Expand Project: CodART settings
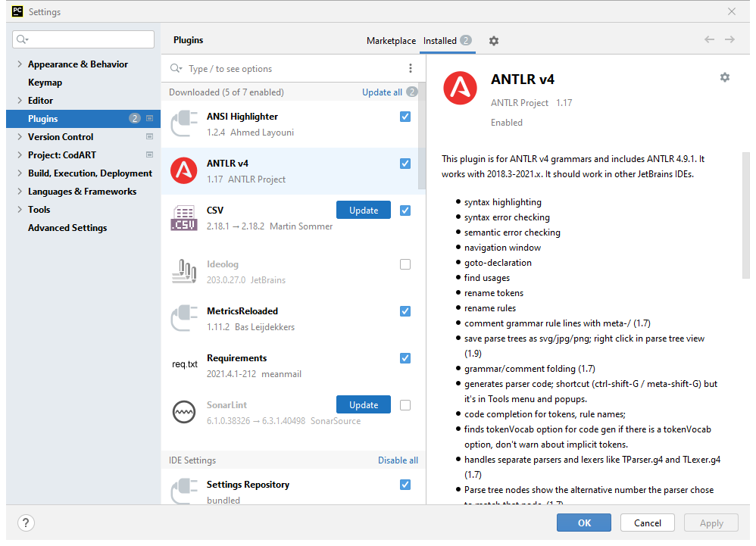The height and width of the screenshot is (546, 756). pyautogui.click(x=19, y=154)
